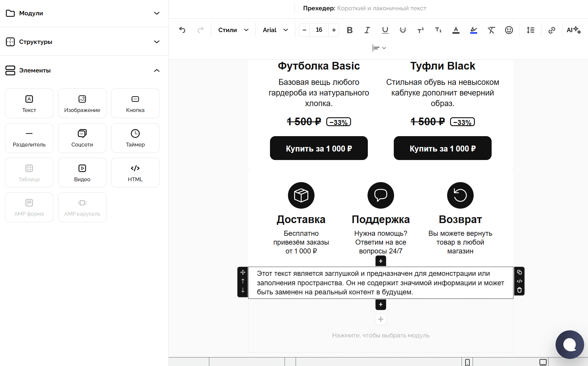Click the light plus to choose a module

coord(381,319)
